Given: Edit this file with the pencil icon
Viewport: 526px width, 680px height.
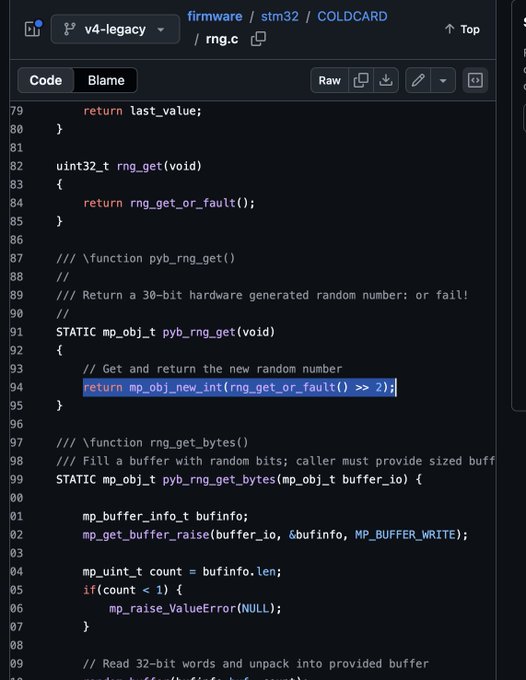Looking at the screenshot, I should click(x=418, y=80).
